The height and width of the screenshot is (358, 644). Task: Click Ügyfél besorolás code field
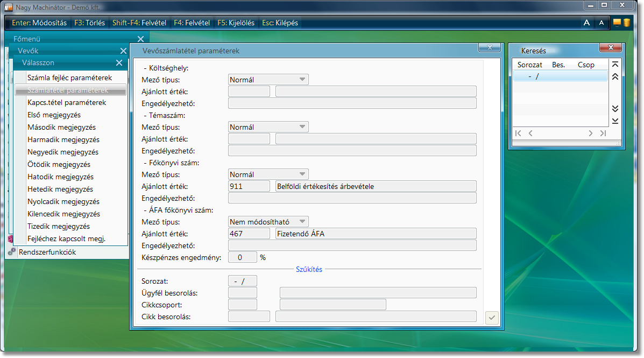pyautogui.click(x=242, y=293)
